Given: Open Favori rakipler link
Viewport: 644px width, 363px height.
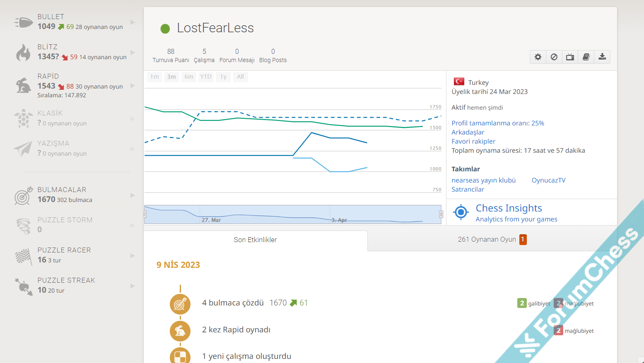Looking at the screenshot, I should point(473,142).
